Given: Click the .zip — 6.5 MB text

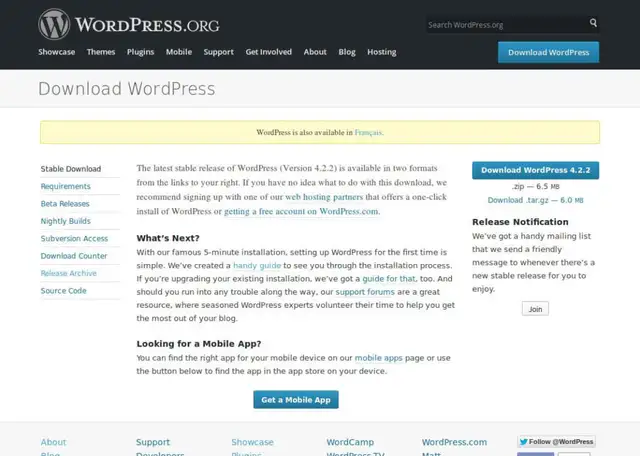Looking at the screenshot, I should coord(536,187).
